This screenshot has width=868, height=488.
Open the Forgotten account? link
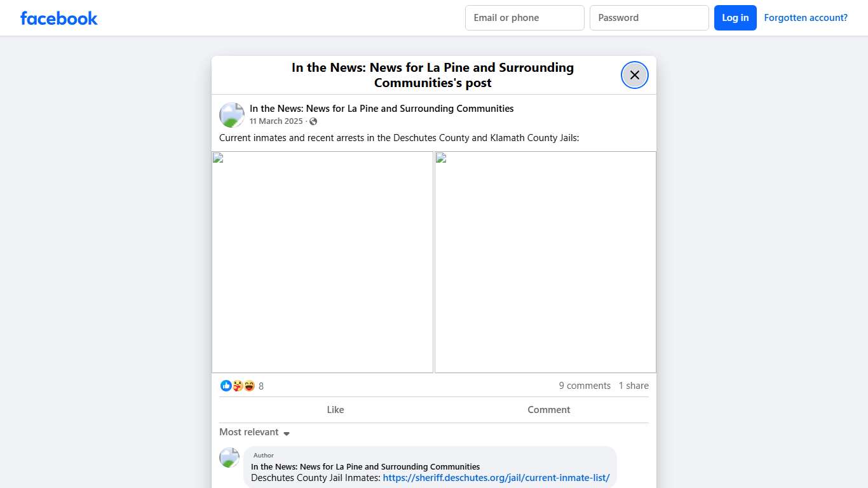coord(805,18)
